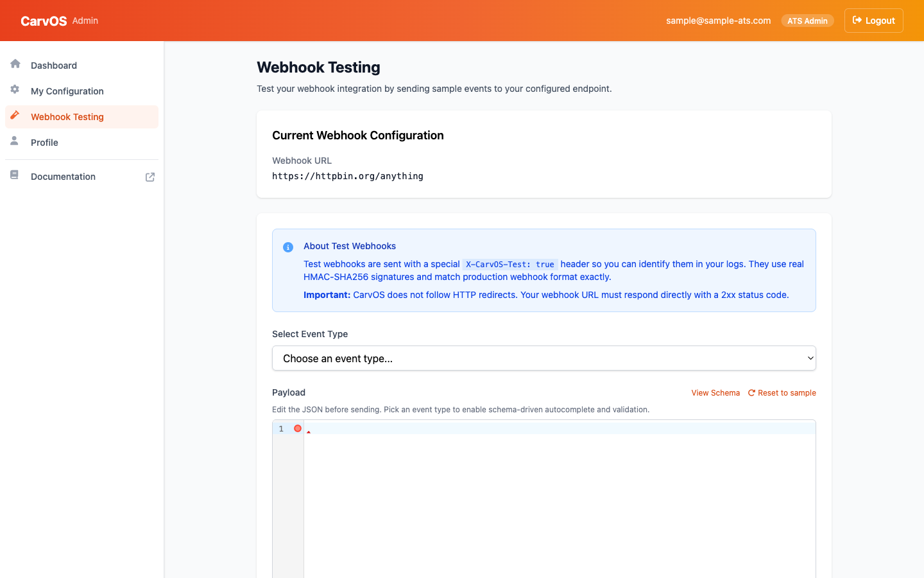Click the logout arrow icon in header
The width and height of the screenshot is (924, 578).
coord(857,20)
